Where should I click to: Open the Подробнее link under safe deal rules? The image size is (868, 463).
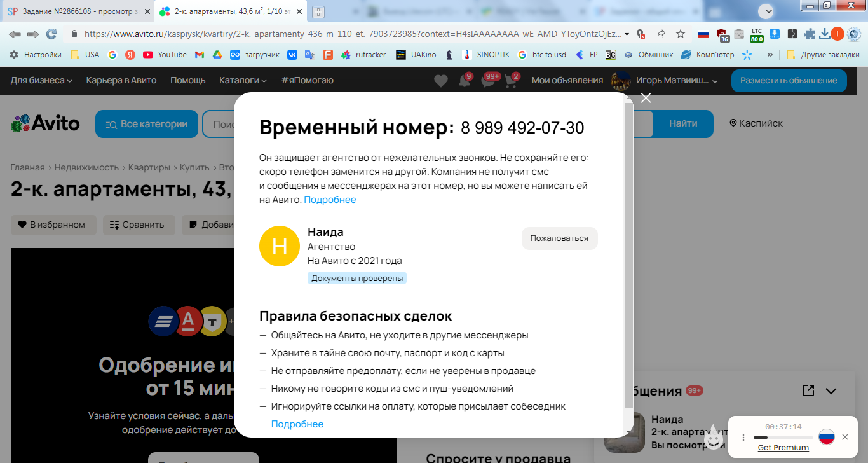tap(297, 424)
